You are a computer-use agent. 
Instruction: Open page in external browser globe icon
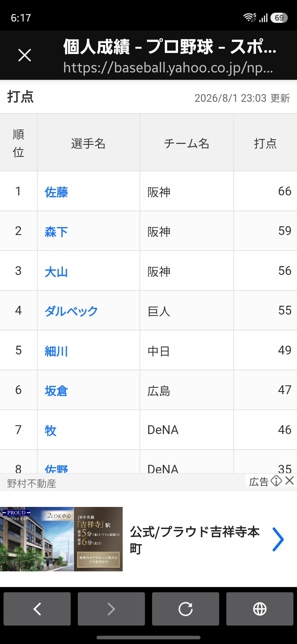260,609
